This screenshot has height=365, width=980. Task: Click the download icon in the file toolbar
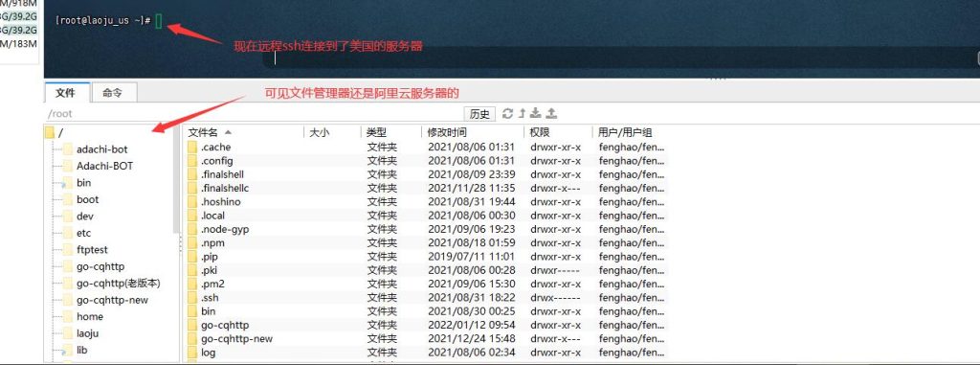(536, 113)
